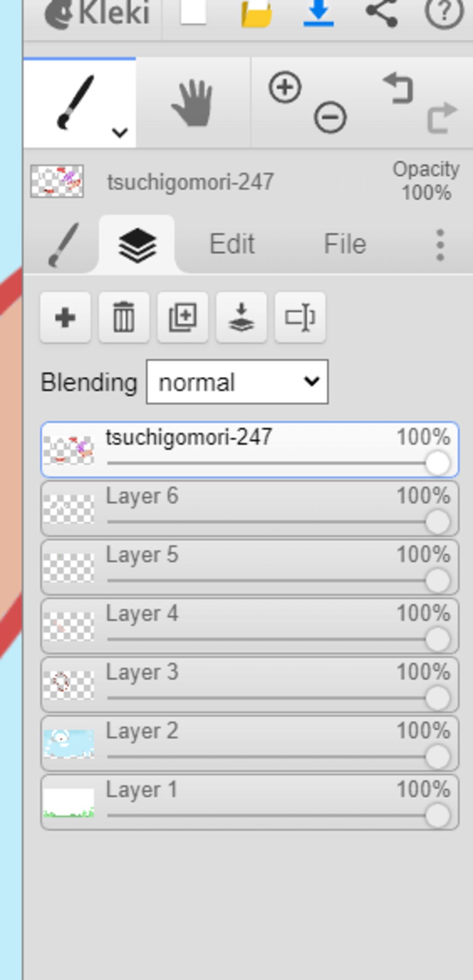Click the zoom in magnifier icon
This screenshot has height=980, width=473.
285,87
